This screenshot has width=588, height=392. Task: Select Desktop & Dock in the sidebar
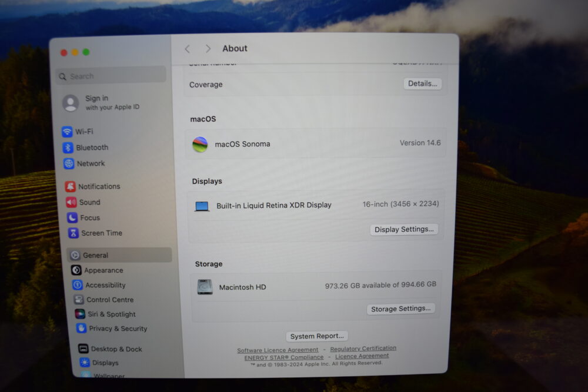[111, 349]
